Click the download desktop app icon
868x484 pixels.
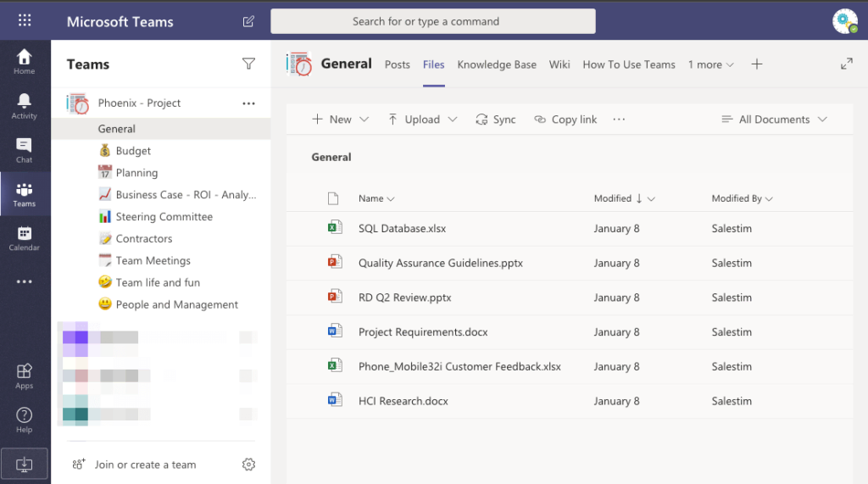click(x=25, y=464)
